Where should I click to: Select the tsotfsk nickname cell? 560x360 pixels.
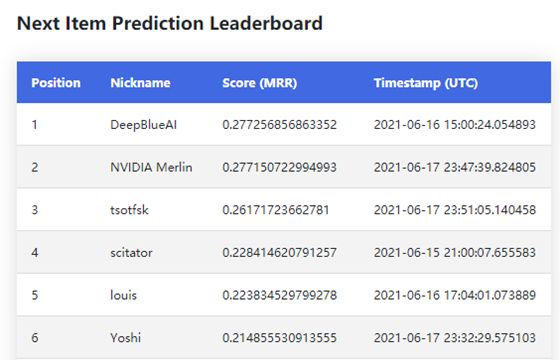(x=129, y=210)
